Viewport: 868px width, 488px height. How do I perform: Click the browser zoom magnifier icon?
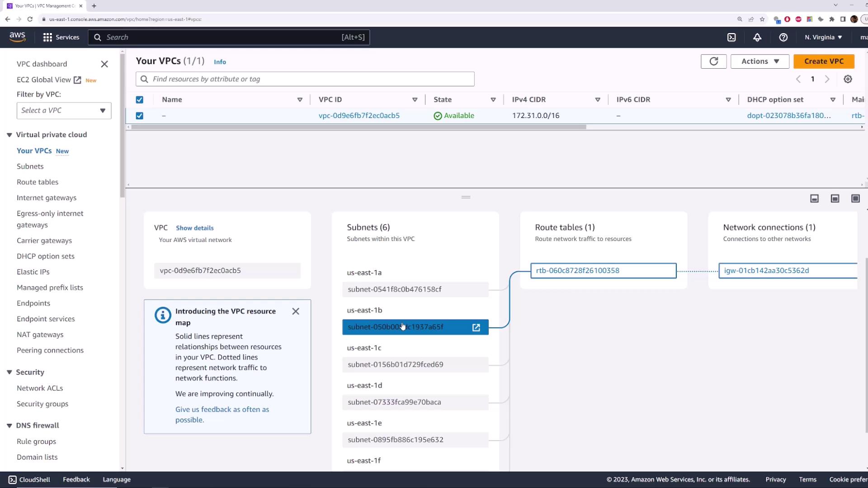(x=740, y=19)
